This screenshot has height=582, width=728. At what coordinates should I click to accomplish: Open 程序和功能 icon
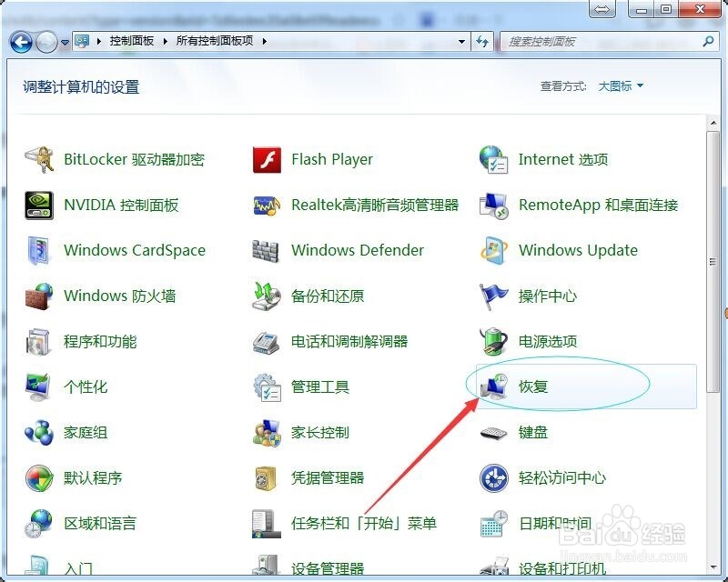39,342
